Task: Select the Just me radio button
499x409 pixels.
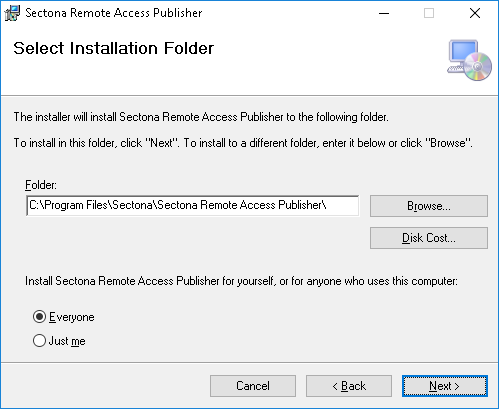Action: pos(39,341)
